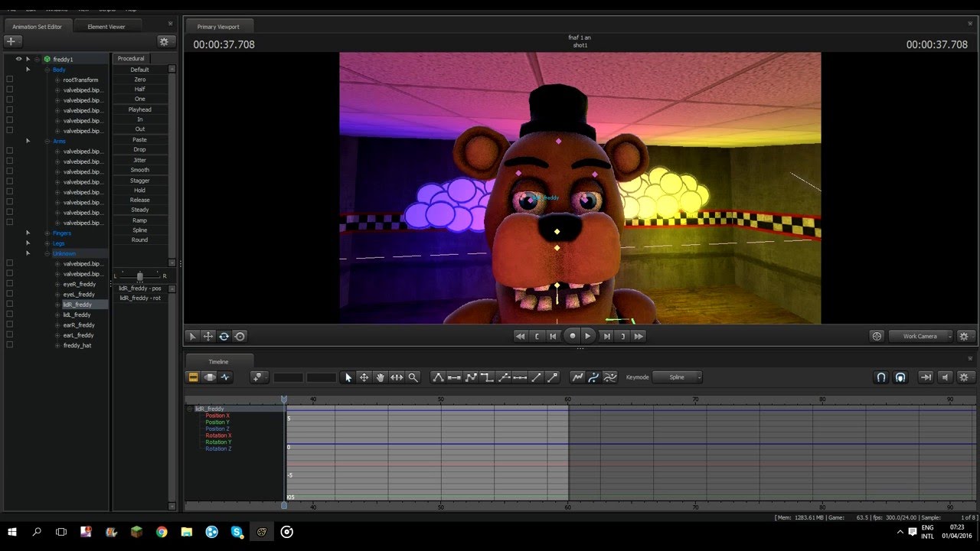Select the Rotation X channel in graph editor
The height and width of the screenshot is (551, 980).
[x=218, y=435]
